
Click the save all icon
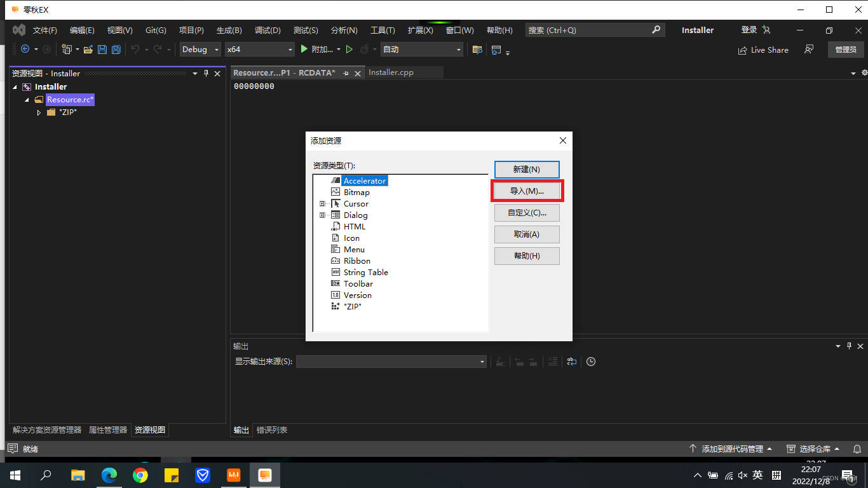(x=116, y=49)
